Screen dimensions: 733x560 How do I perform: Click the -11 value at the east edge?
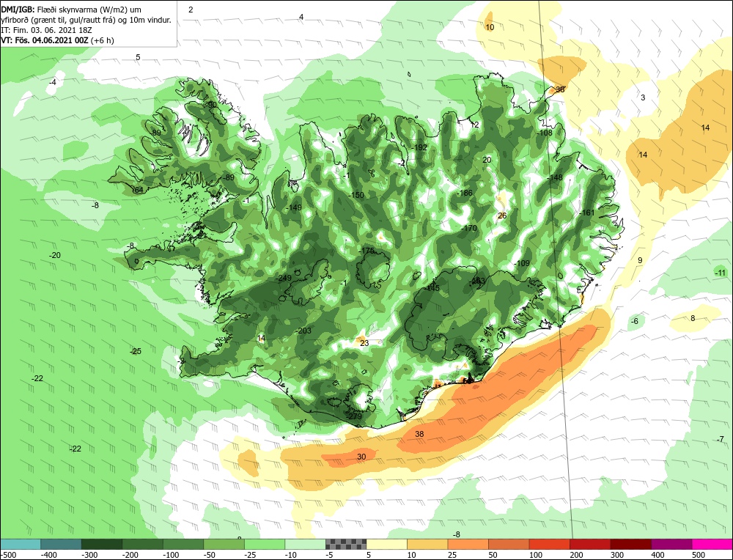pos(721,273)
